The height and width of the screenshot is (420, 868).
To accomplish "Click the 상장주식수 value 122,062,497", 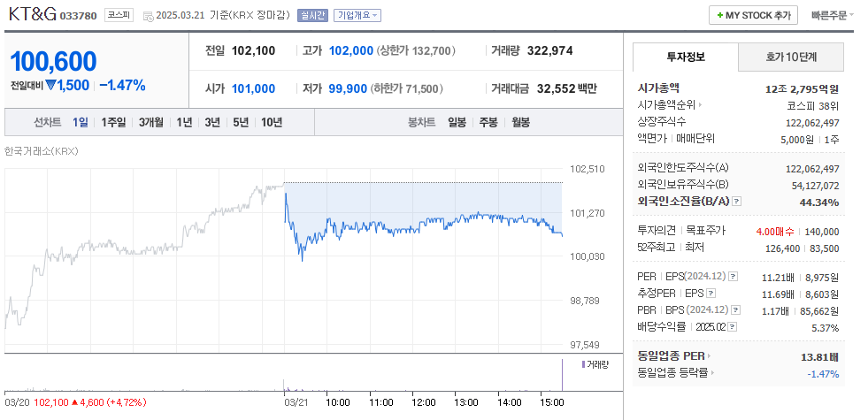I will click(x=812, y=122).
